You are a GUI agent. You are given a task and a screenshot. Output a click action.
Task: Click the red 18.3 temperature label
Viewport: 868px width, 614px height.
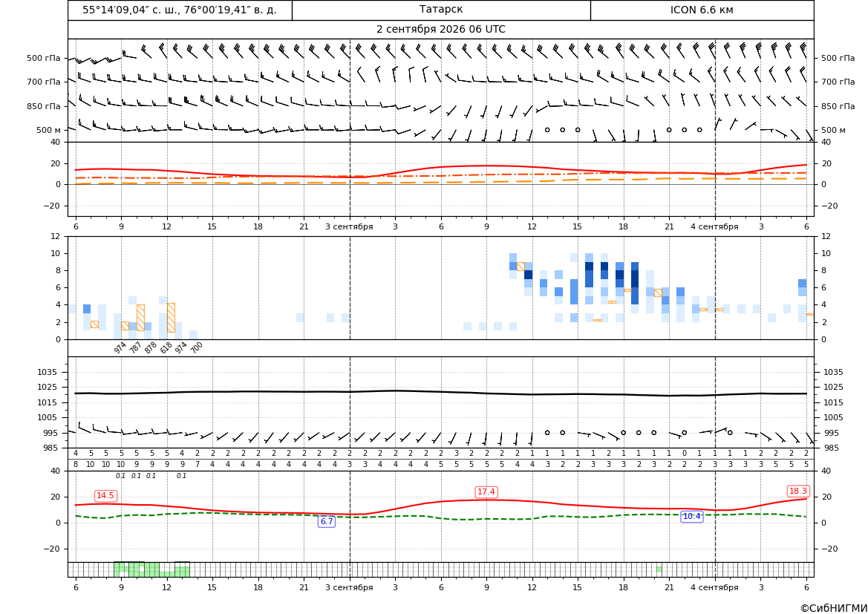(798, 491)
